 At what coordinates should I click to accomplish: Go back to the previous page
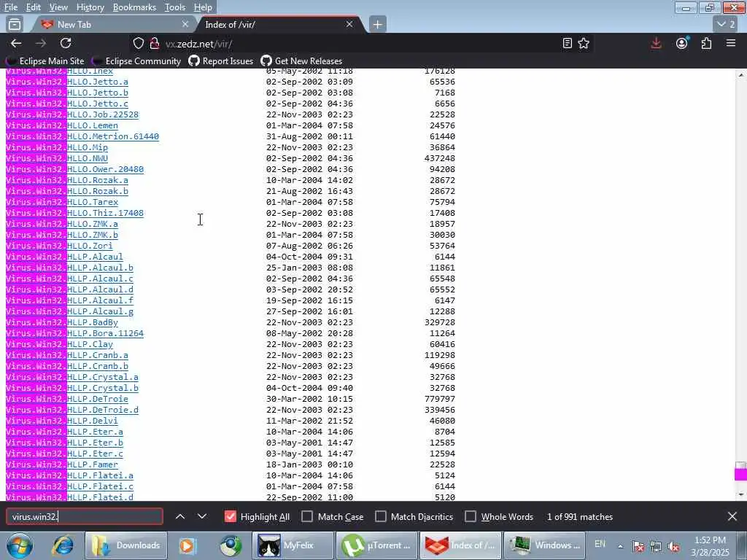tap(16, 43)
